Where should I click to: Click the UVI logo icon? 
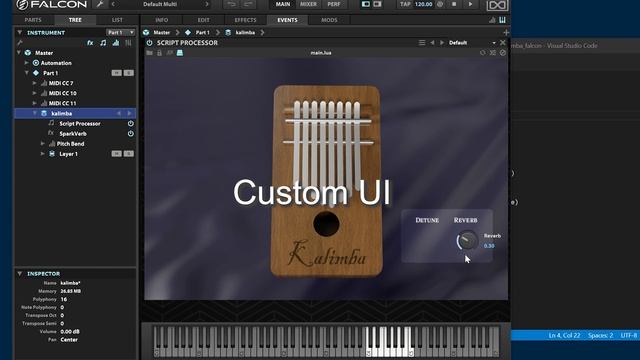coord(497,5)
